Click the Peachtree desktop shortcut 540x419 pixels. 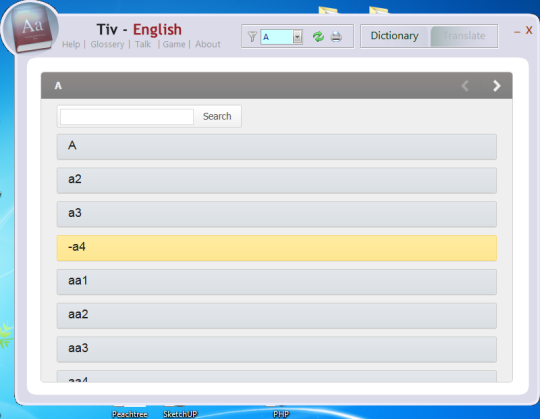(130, 413)
